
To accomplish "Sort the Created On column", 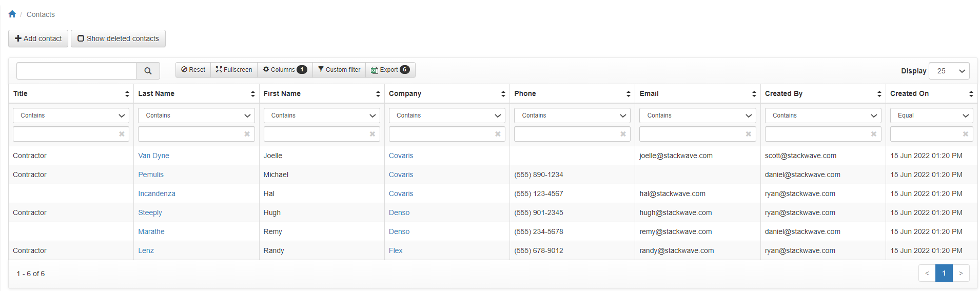I will coord(971,94).
